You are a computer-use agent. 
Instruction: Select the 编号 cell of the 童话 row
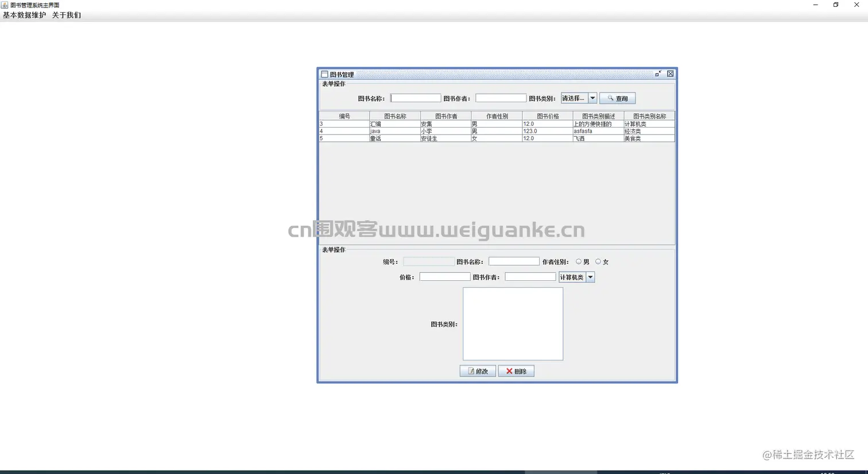pos(344,138)
